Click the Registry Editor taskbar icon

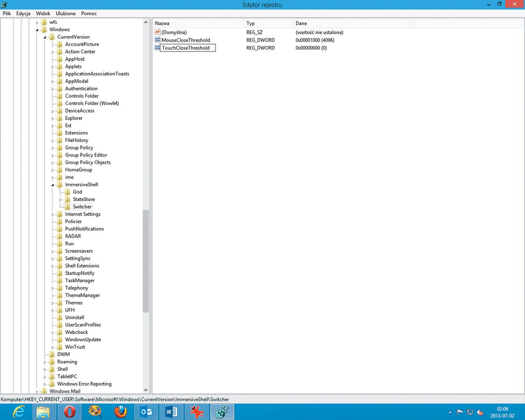point(222,411)
